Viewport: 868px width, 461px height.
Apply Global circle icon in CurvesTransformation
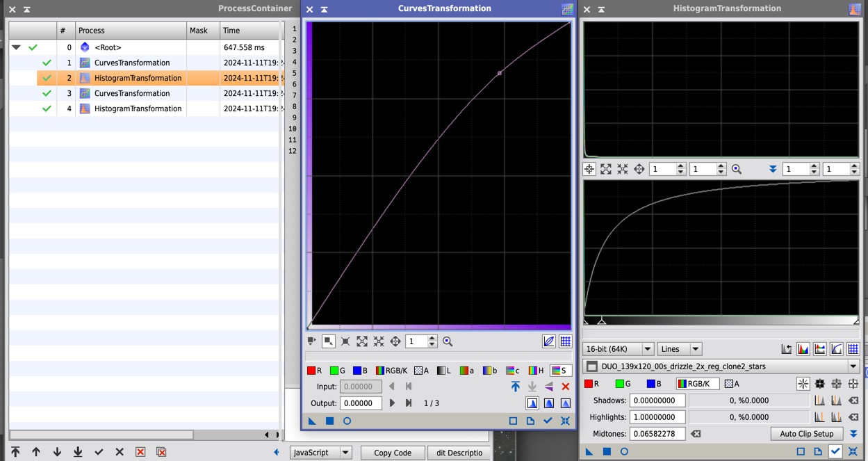coord(347,421)
